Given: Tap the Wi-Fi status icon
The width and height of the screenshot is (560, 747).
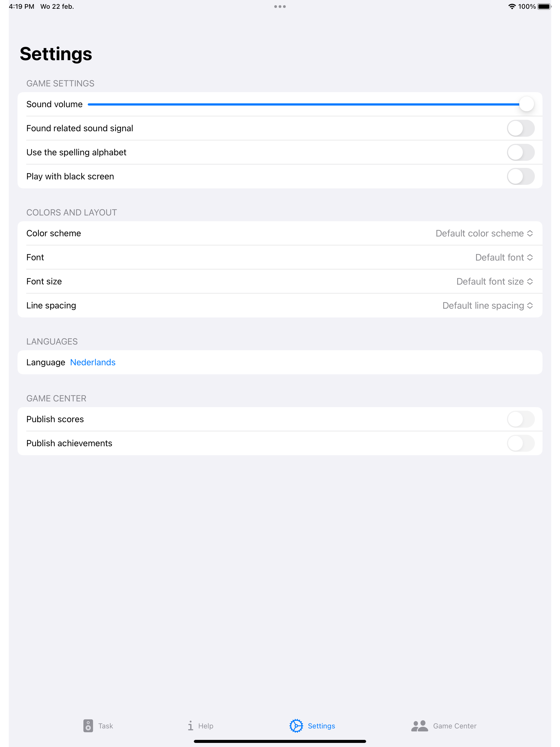Looking at the screenshot, I should pos(512,6).
